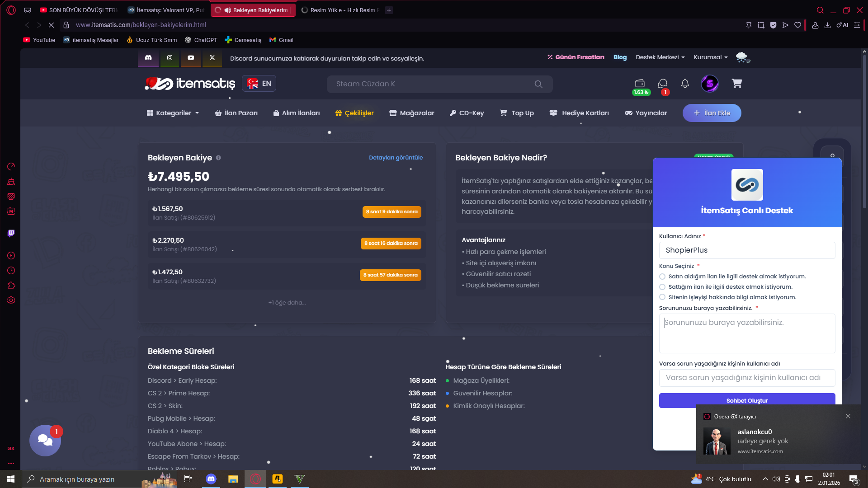This screenshot has height=488, width=868.
Task: Select 'Satın aldığım ilan' support topic
Action: tap(662, 277)
